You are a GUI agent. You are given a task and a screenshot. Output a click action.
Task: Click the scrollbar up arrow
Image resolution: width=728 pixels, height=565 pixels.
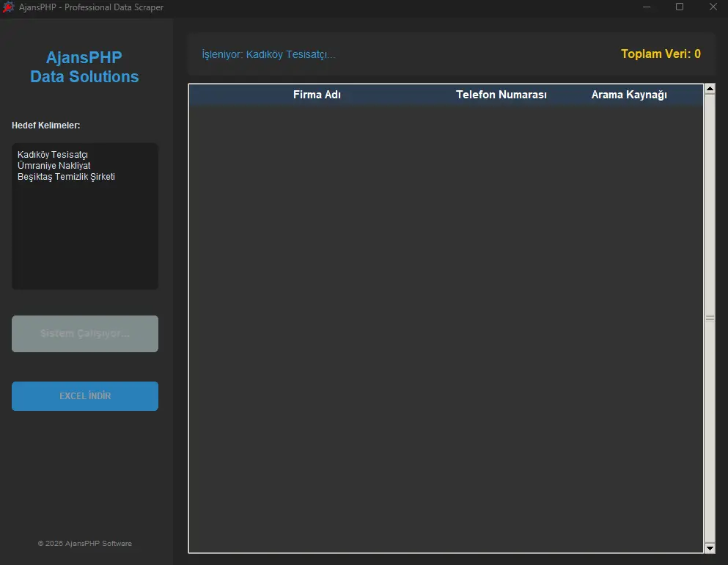click(709, 90)
